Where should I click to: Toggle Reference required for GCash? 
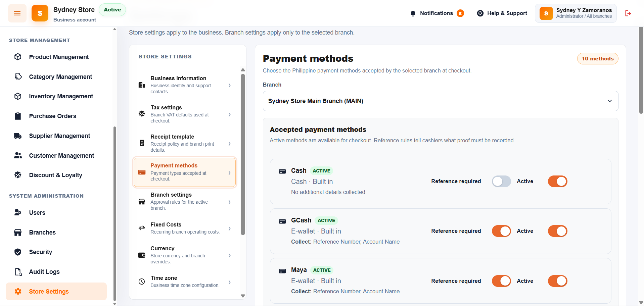pyautogui.click(x=501, y=231)
